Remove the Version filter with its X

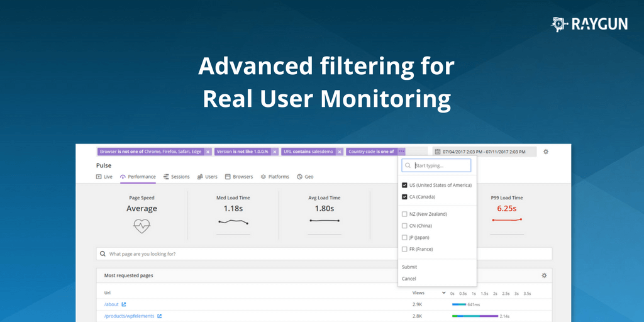click(x=275, y=152)
